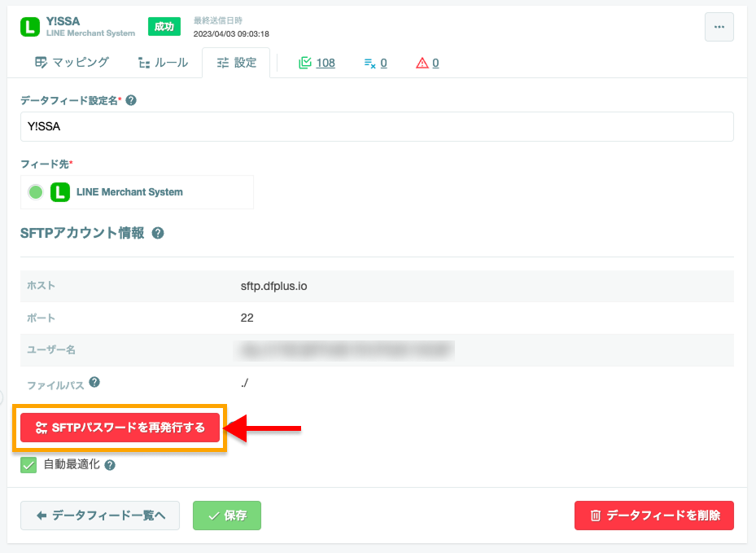Viewport: 756px width, 553px height.
Task: Click the ホスト row label
Action: pyautogui.click(x=41, y=286)
